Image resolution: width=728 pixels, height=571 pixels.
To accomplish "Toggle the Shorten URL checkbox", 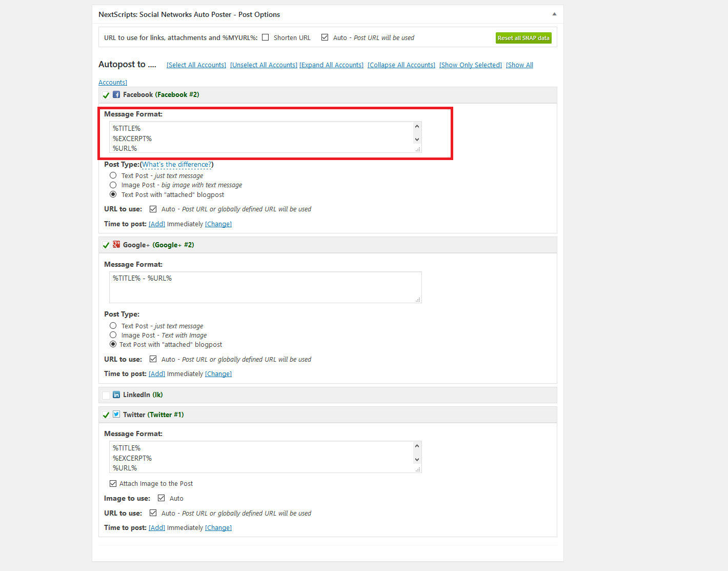I will click(266, 37).
